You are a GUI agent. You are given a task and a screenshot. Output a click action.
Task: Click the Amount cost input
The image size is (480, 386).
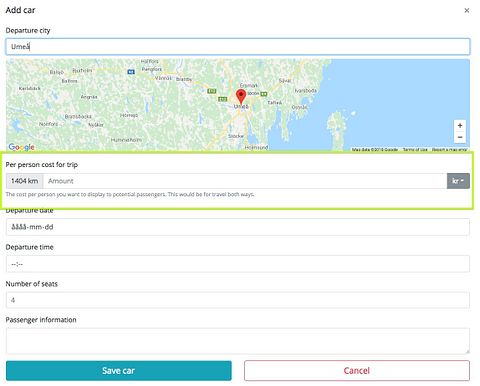(x=245, y=181)
